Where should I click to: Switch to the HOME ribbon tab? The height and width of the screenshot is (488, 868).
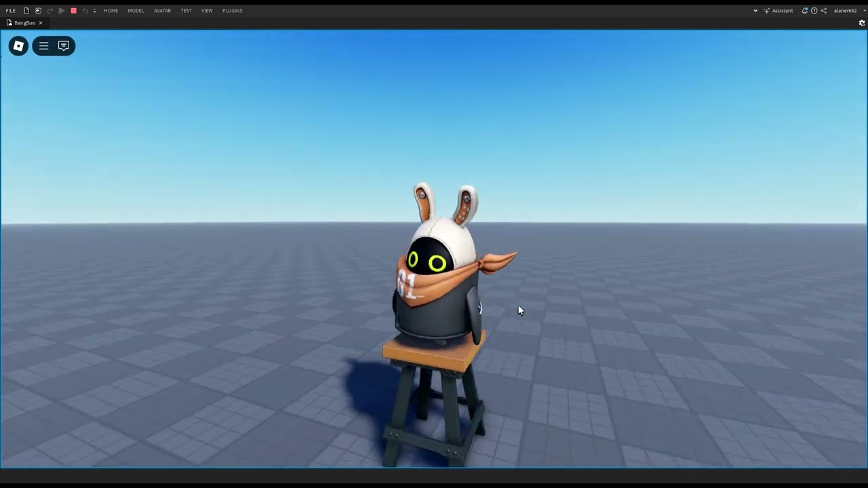coord(111,11)
